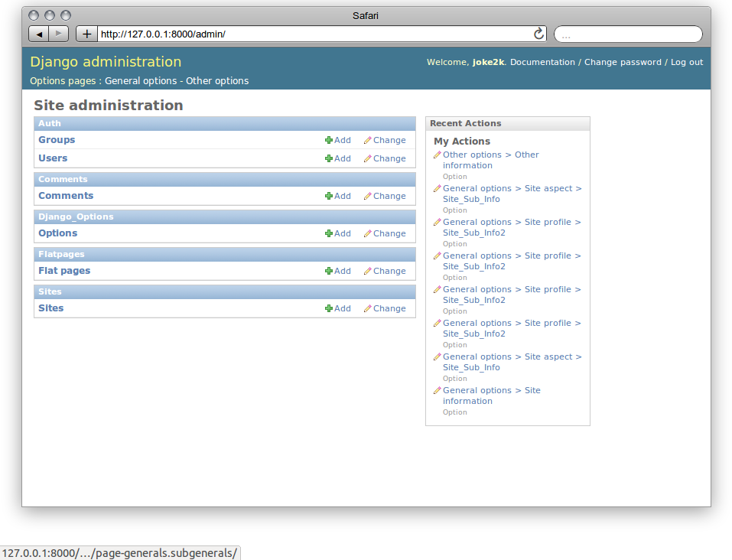This screenshot has height=560, width=732.
Task: Click the pencil icon in Options row
Action: [368, 233]
